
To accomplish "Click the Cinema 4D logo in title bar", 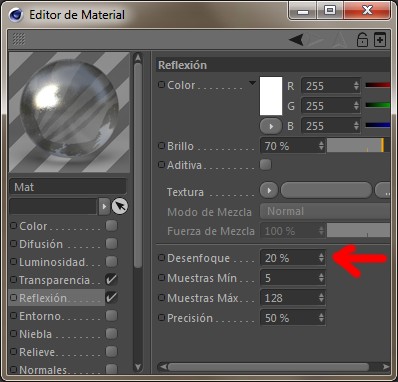I will tap(16, 15).
